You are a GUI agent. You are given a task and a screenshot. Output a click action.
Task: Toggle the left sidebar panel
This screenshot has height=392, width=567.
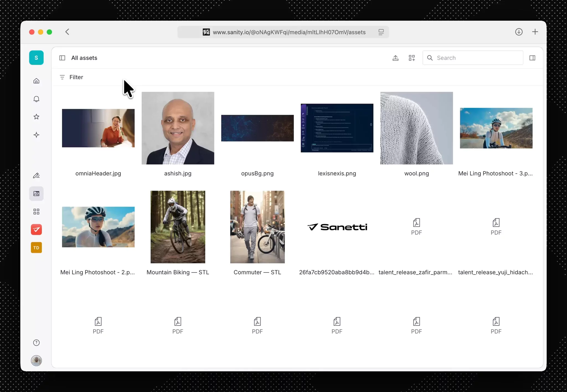click(62, 58)
